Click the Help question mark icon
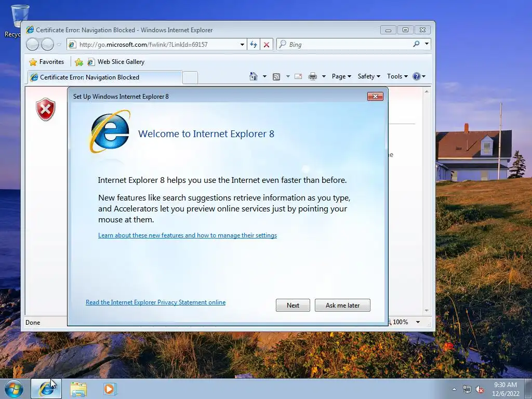 click(x=416, y=76)
